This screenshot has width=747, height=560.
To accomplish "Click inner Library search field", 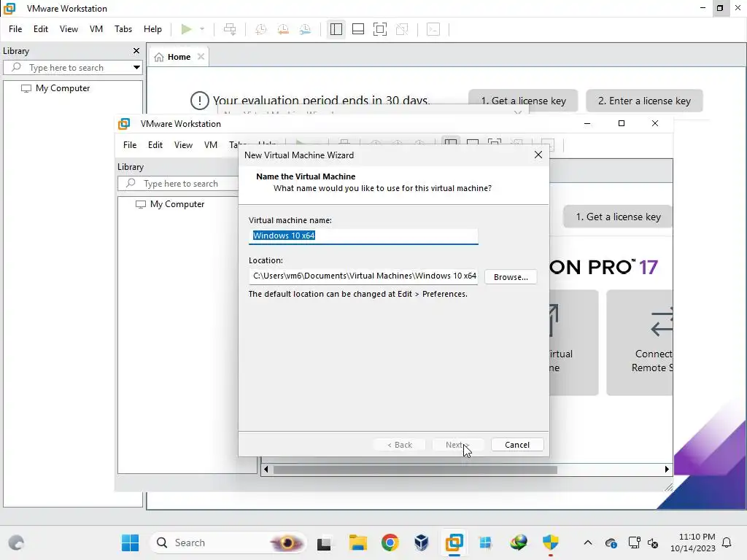I will coord(179,184).
